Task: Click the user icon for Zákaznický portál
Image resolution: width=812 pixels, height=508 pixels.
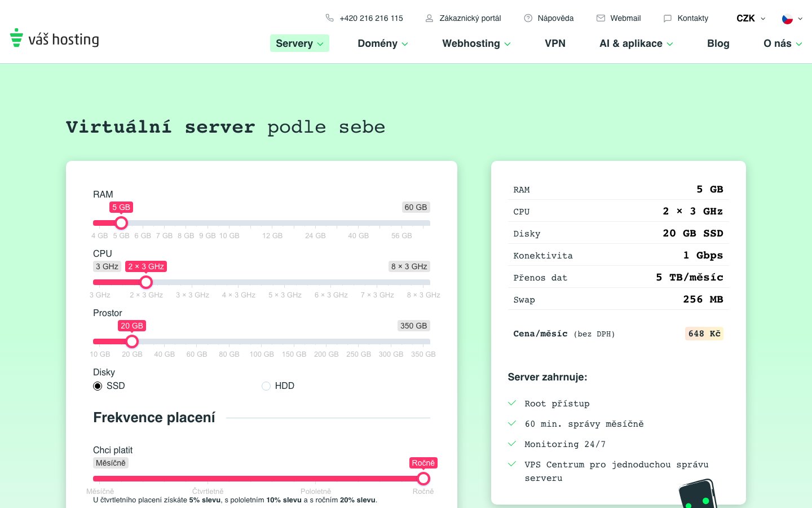Action: coord(429,18)
